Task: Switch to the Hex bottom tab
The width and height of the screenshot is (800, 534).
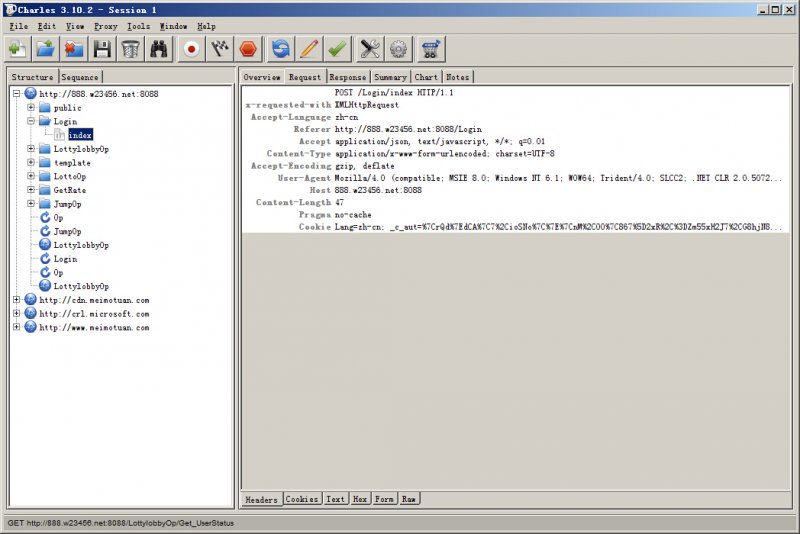Action: coord(360,499)
